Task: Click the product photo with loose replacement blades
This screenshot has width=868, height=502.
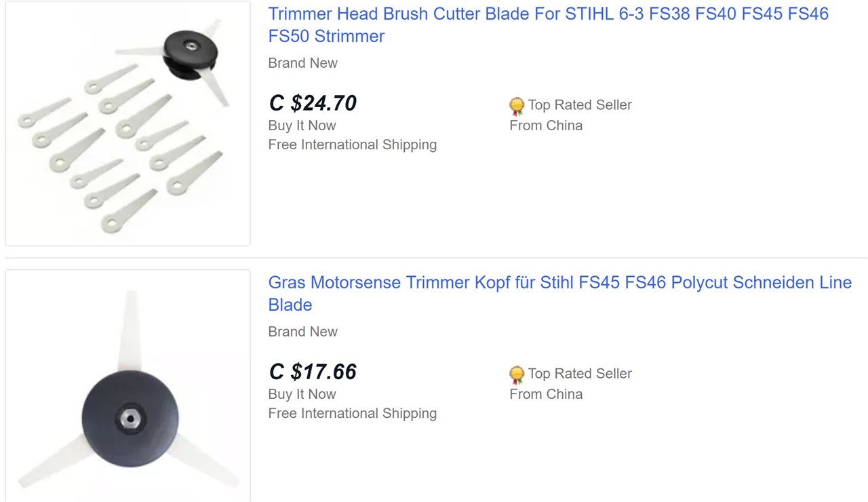Action: point(128,123)
